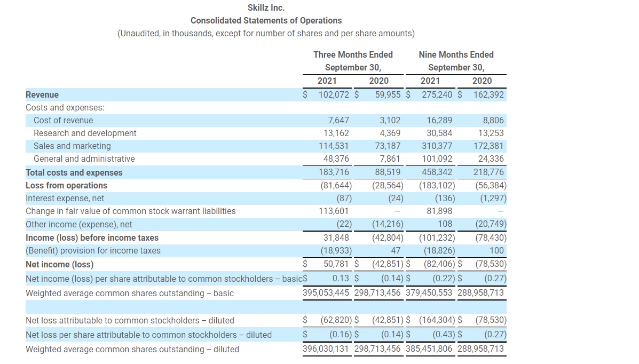Click total costs value 218,776
Screen dimensions: 639x364
(x=488, y=172)
